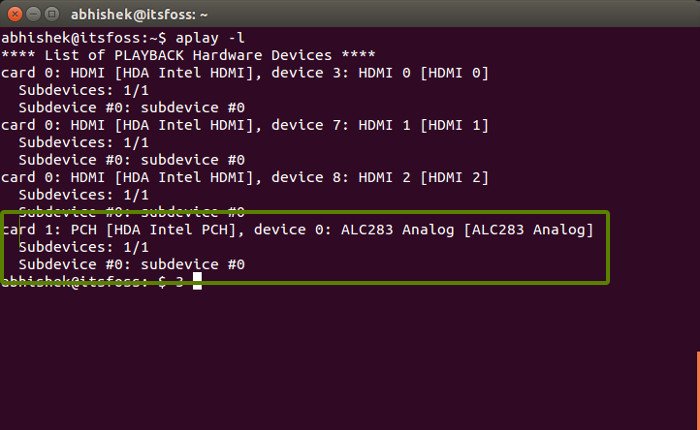Click the device 7: HDMI 1 line
700x430 pixels.
coord(245,125)
